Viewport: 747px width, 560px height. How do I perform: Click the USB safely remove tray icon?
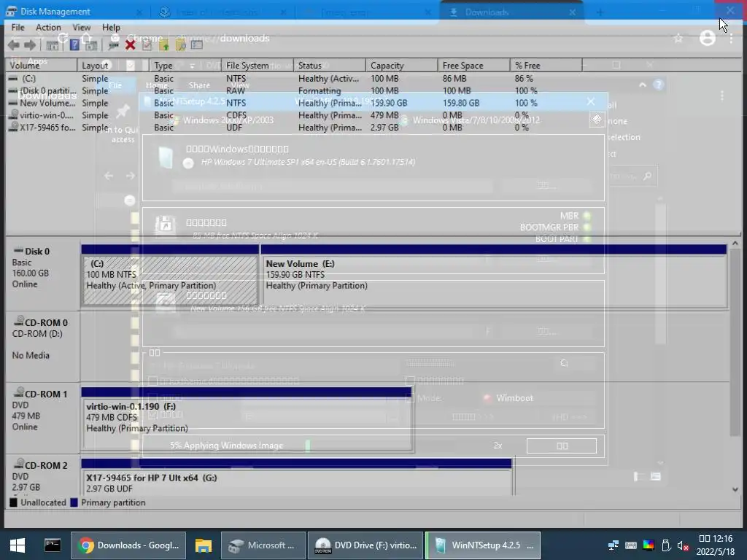666,545
